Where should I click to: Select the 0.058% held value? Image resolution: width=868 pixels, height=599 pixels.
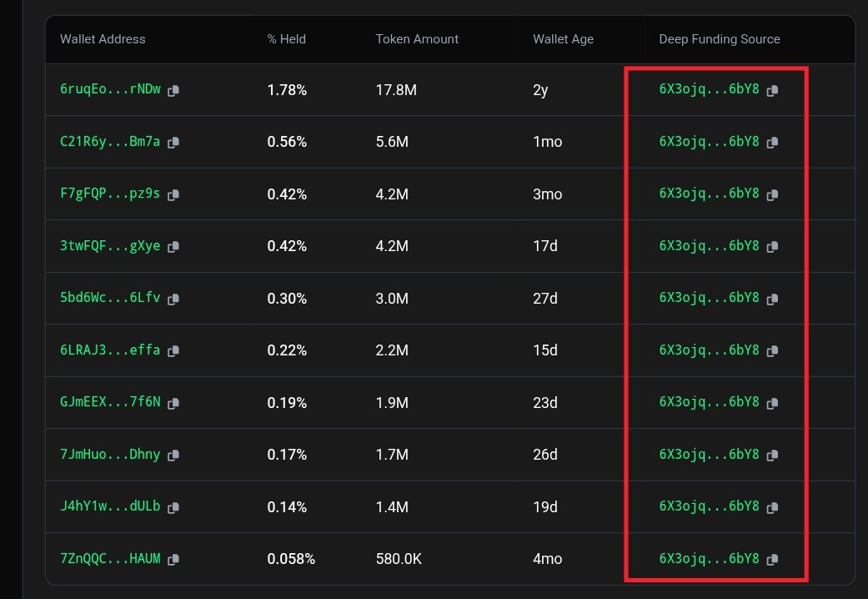pos(291,559)
